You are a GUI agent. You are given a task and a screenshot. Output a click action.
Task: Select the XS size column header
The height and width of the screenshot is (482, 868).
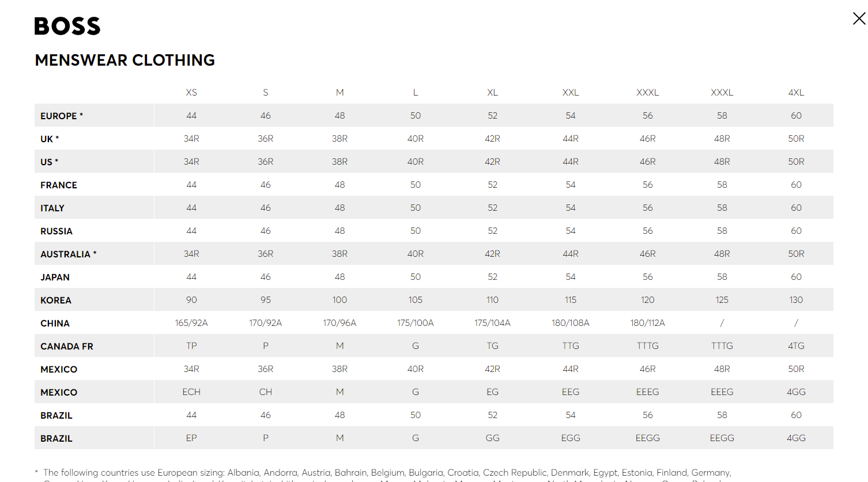pyautogui.click(x=191, y=92)
